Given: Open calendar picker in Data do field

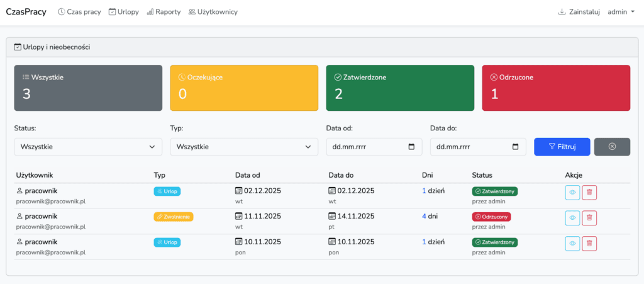Looking at the screenshot, I should point(515,147).
